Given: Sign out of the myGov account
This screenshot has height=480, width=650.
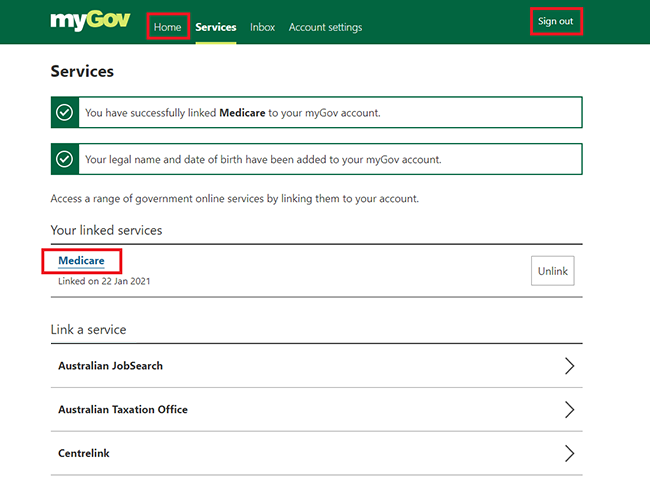Looking at the screenshot, I should click(555, 21).
